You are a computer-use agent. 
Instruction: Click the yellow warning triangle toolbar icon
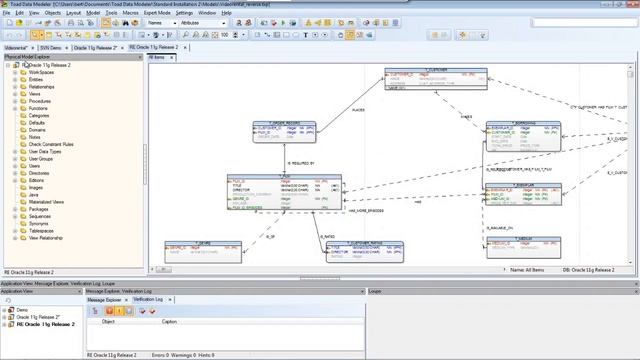309,23
